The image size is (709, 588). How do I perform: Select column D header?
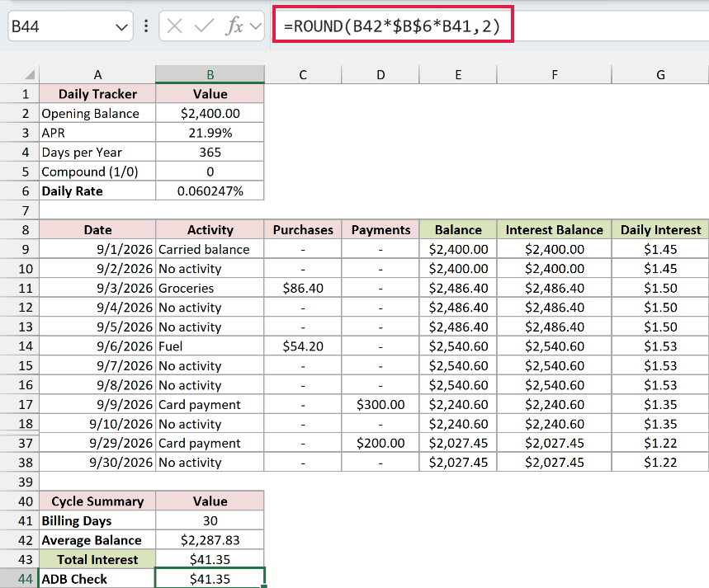click(x=380, y=74)
